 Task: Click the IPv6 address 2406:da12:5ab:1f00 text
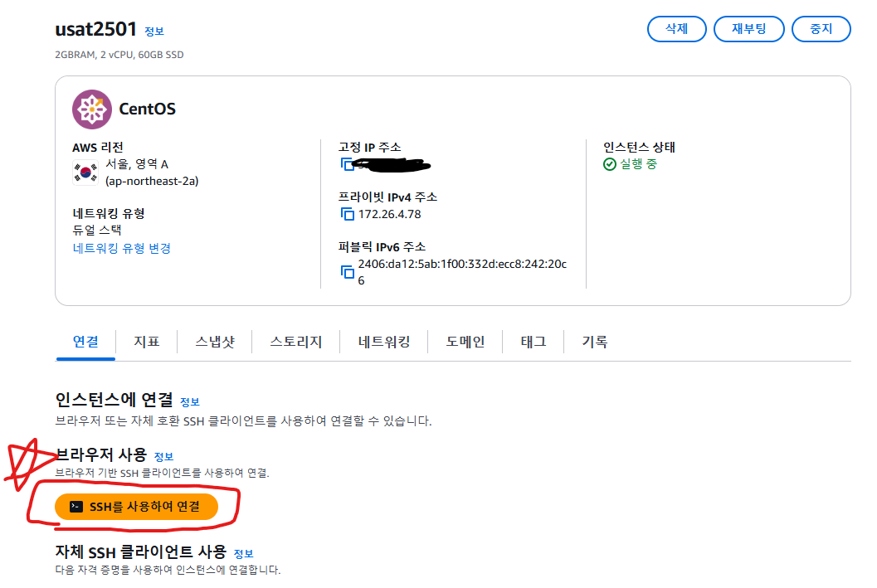[x=462, y=272]
